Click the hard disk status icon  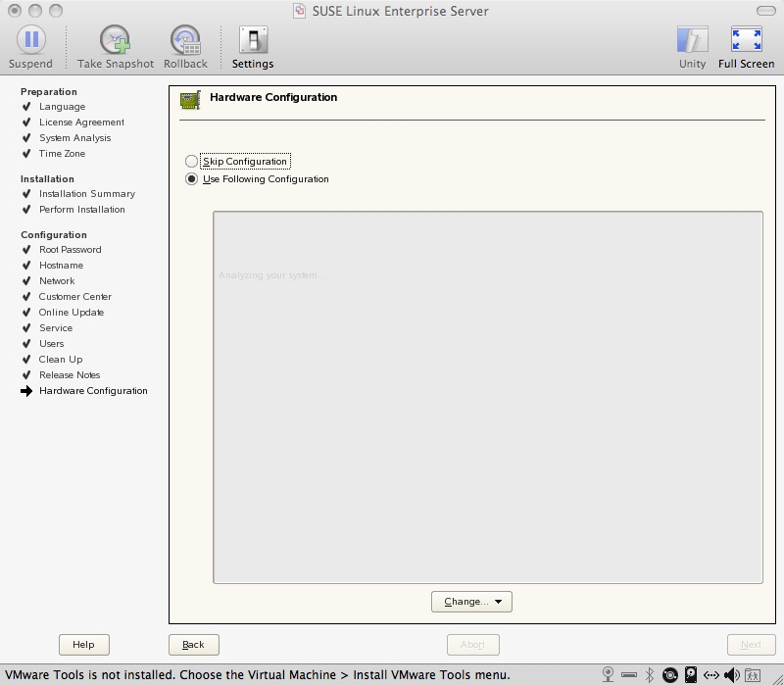[x=691, y=674]
